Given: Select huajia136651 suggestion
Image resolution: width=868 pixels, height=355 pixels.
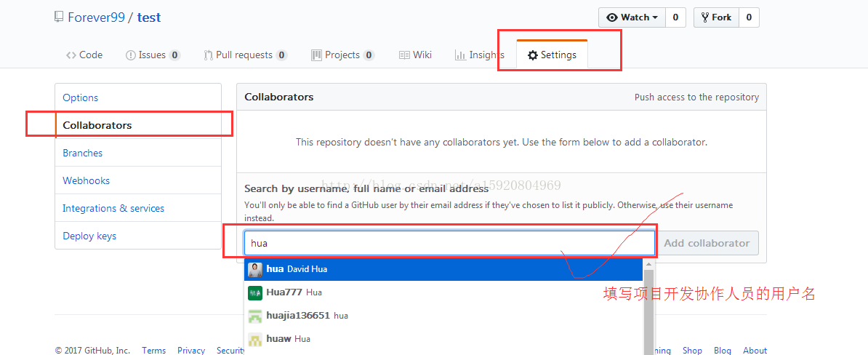Looking at the screenshot, I should [x=443, y=316].
